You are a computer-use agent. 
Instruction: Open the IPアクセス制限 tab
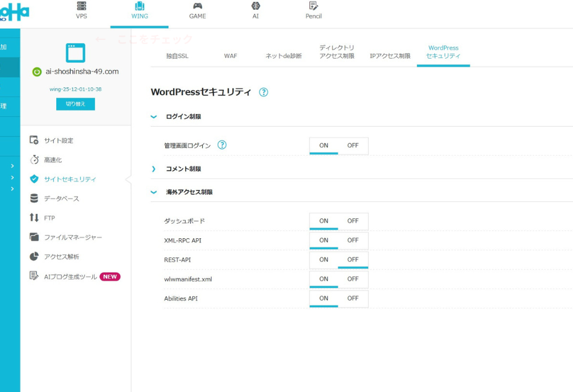click(389, 55)
